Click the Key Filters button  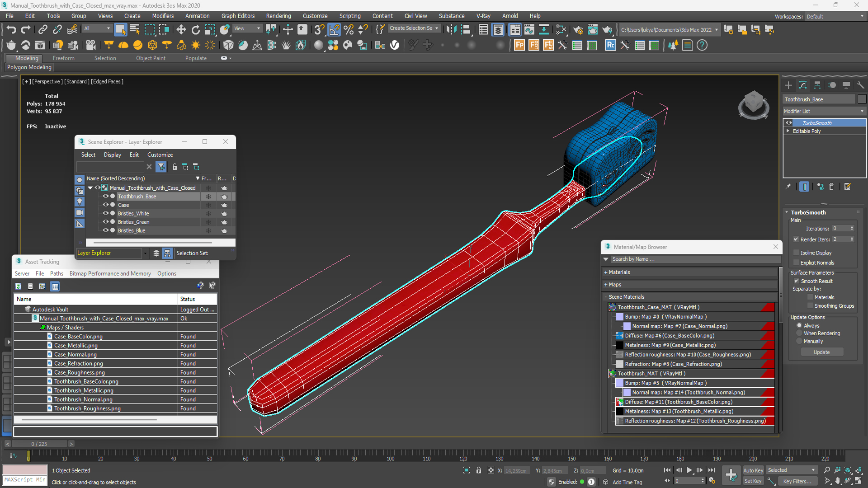pos(797,481)
